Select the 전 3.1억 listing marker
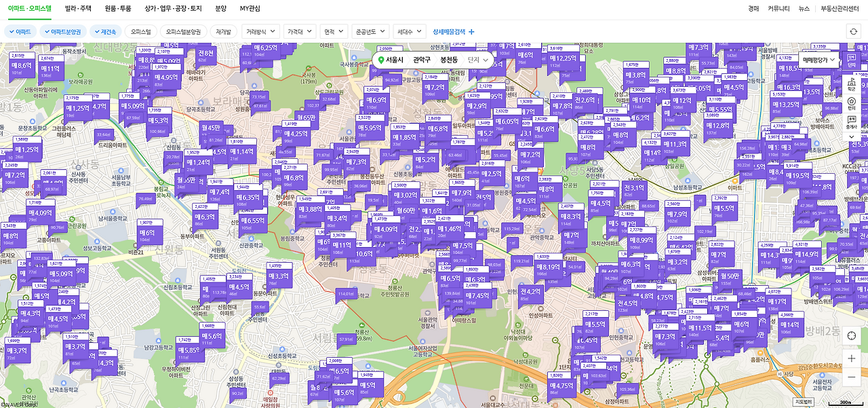Viewport: 868px width, 408px height. (x=634, y=188)
